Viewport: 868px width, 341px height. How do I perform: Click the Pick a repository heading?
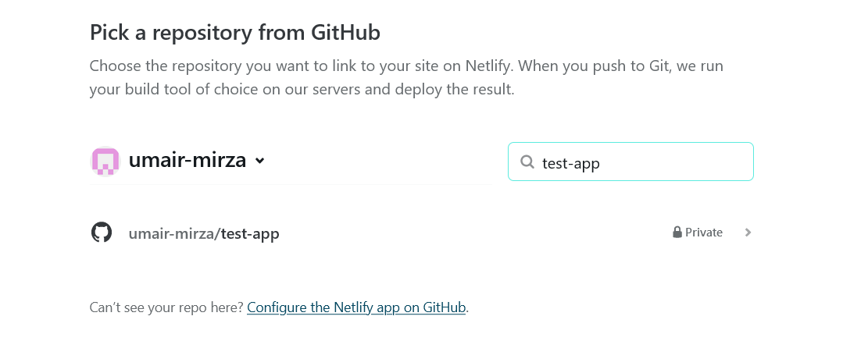click(x=234, y=33)
